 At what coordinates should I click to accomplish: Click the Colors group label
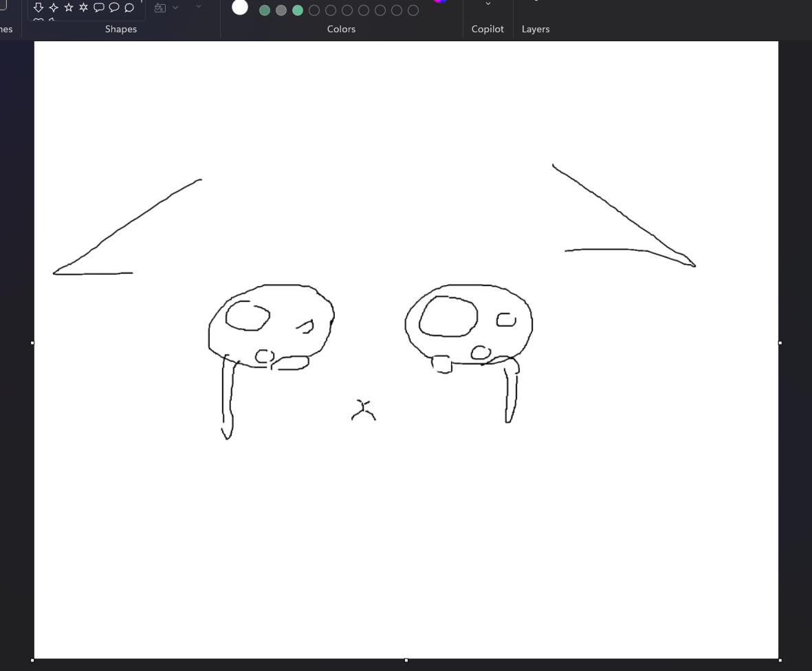pyautogui.click(x=341, y=29)
